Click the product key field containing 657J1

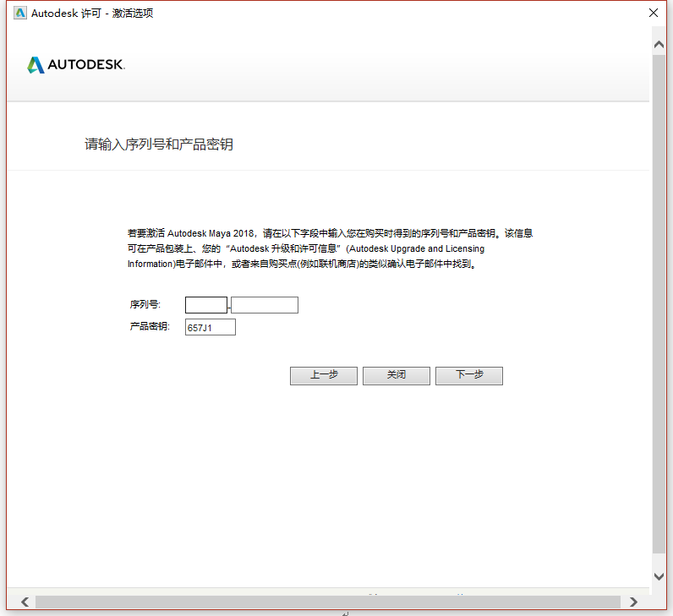pyautogui.click(x=211, y=327)
